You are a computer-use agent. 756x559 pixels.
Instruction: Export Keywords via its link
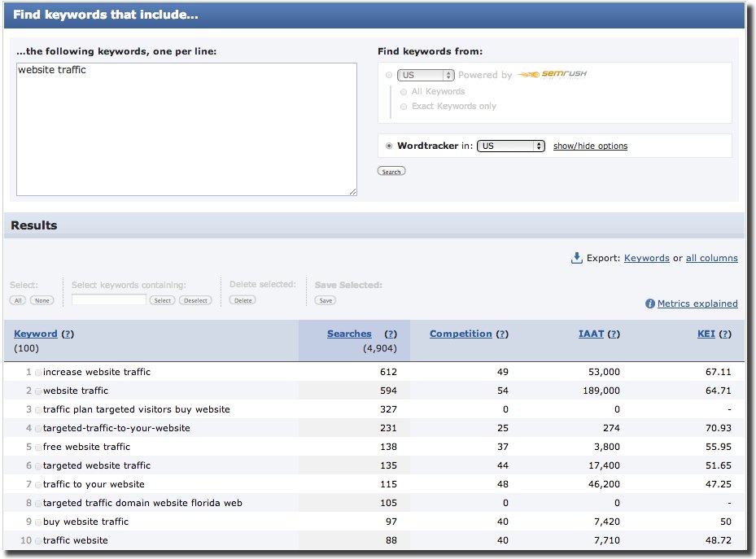point(647,258)
